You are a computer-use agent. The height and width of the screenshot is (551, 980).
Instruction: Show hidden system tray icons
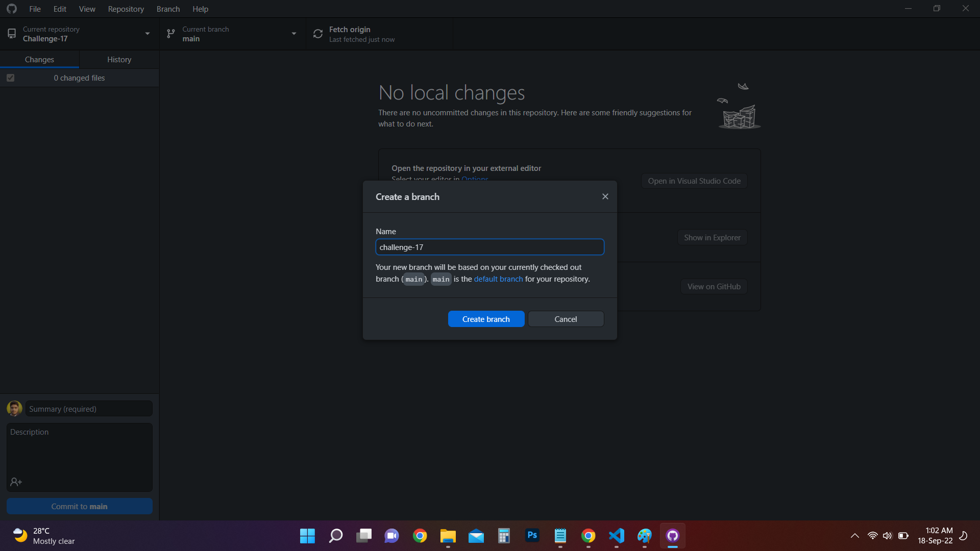pos(854,536)
